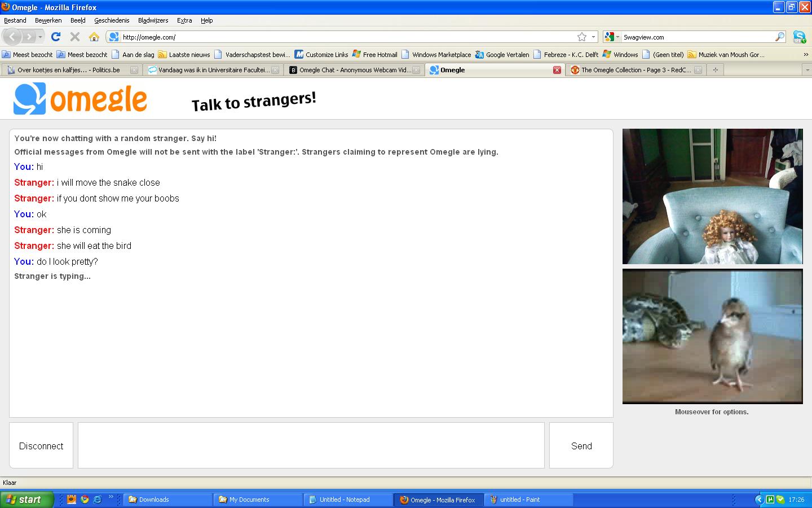This screenshot has height=508, width=812.
Task: Close the active Omegle tab
Action: [x=557, y=70]
